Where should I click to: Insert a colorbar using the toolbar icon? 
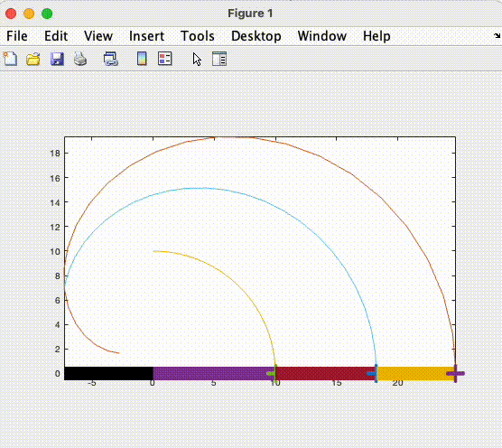click(x=142, y=59)
